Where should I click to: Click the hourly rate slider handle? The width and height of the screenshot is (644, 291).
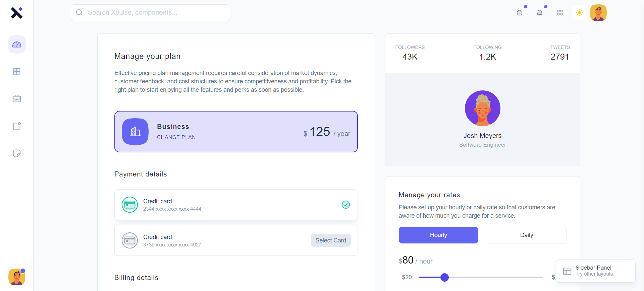coord(444,277)
